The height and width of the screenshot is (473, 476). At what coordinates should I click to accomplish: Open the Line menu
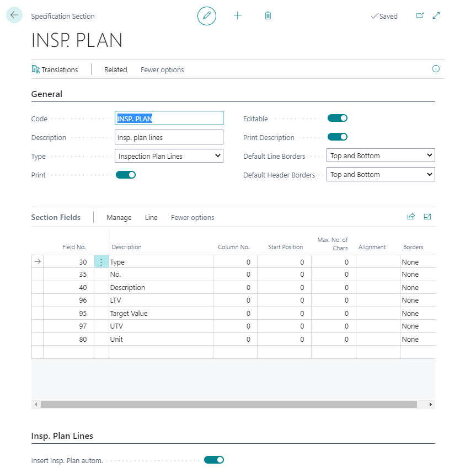point(151,218)
